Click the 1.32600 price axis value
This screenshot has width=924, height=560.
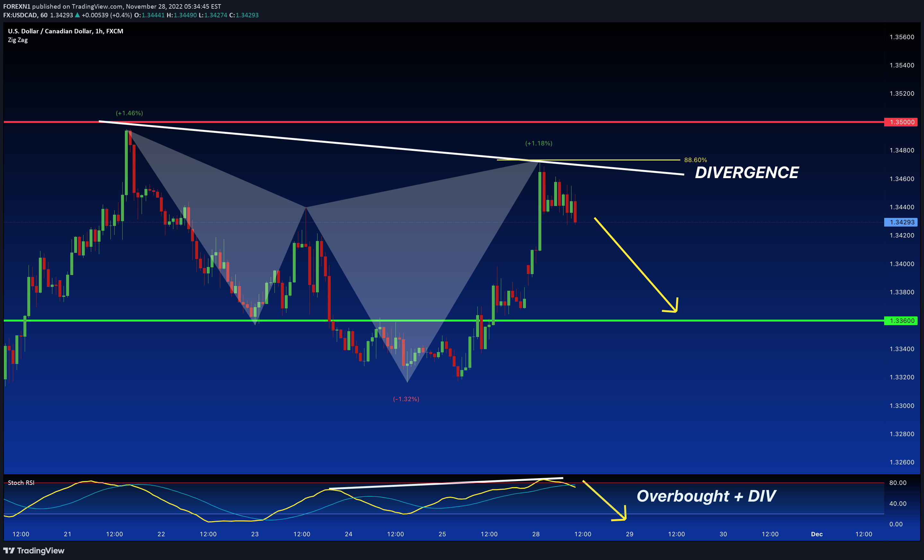pyautogui.click(x=902, y=462)
